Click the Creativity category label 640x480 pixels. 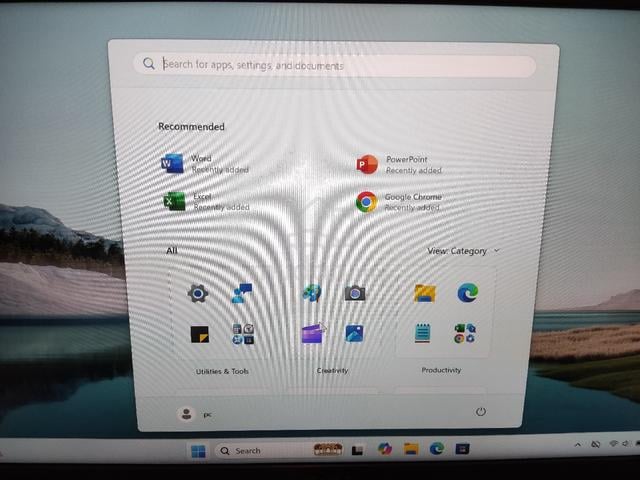tap(332, 371)
